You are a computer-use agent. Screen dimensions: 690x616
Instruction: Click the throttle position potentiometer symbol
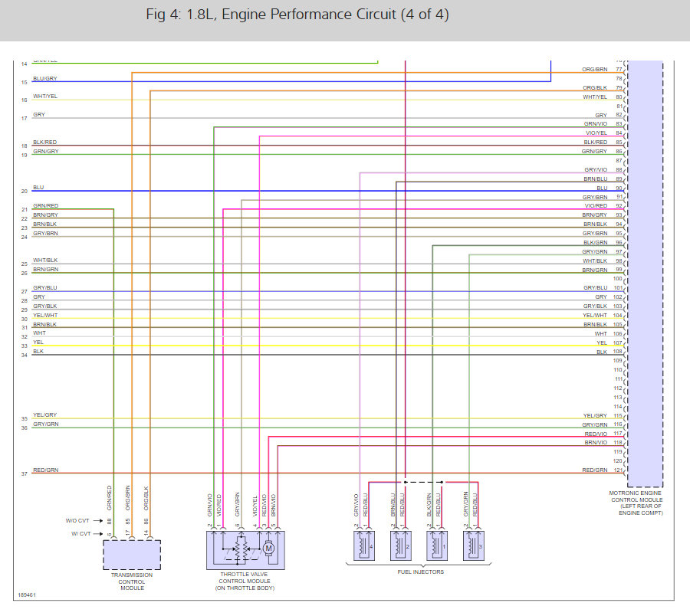click(240, 549)
